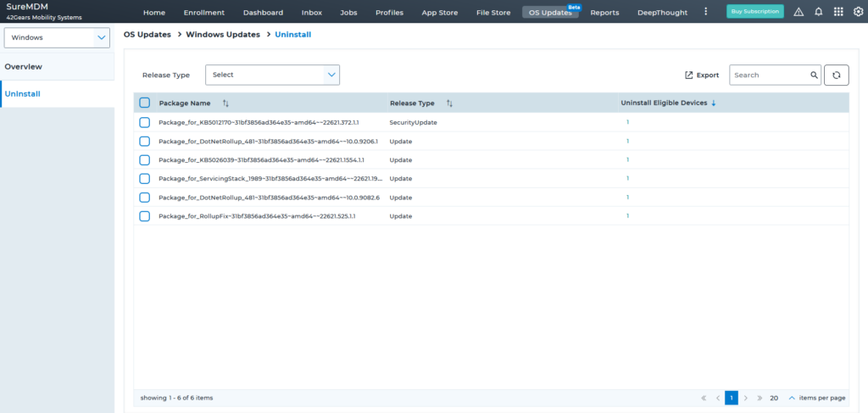
Task: Click the search magnifier icon
Action: 814,75
